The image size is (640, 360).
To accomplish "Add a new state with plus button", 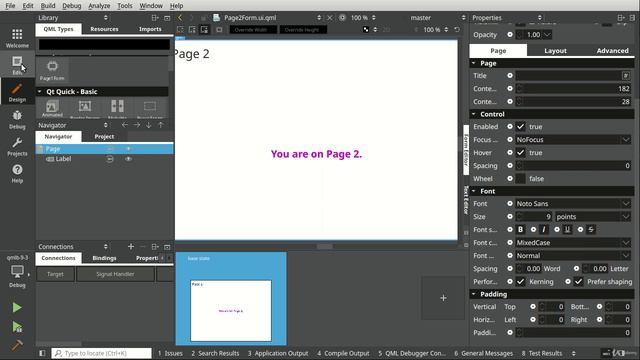I will pyautogui.click(x=443, y=298).
